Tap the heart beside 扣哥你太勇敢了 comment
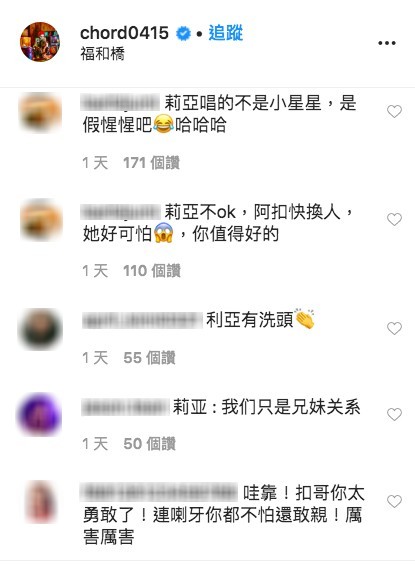The height and width of the screenshot is (564, 415). click(394, 501)
